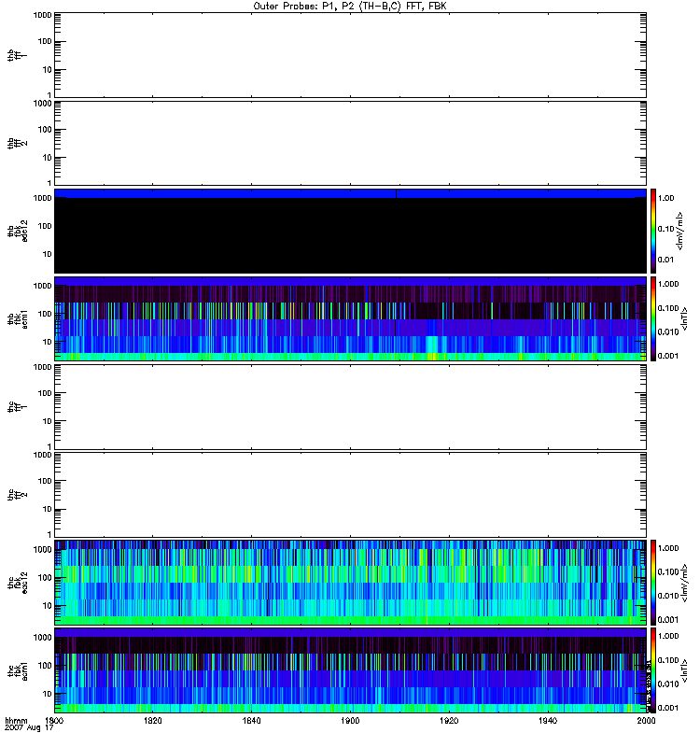Image resolution: width=700 pixels, height=747 pixels.
Task: Click the thb fbk scm1 spectrogram panel
Action: tap(350, 318)
